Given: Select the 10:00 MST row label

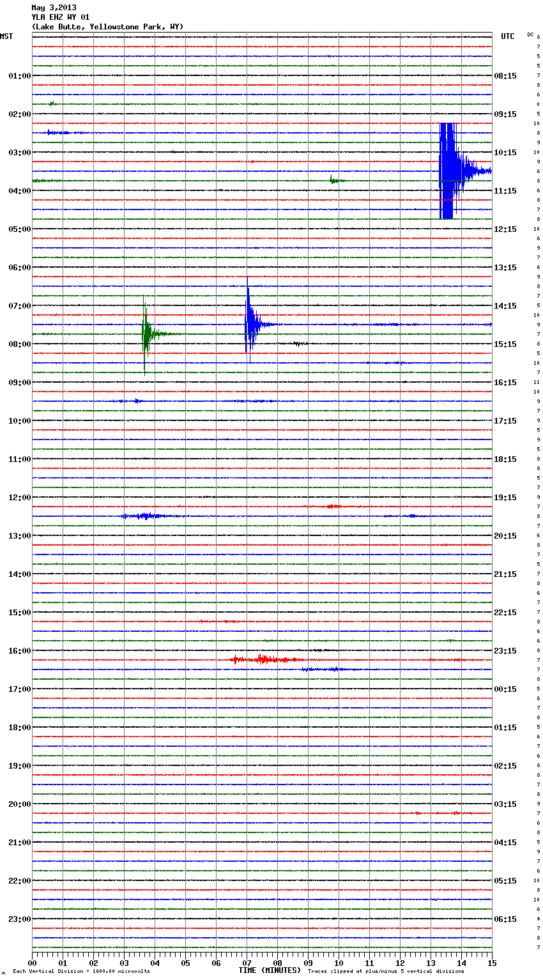Looking at the screenshot, I should (19, 421).
